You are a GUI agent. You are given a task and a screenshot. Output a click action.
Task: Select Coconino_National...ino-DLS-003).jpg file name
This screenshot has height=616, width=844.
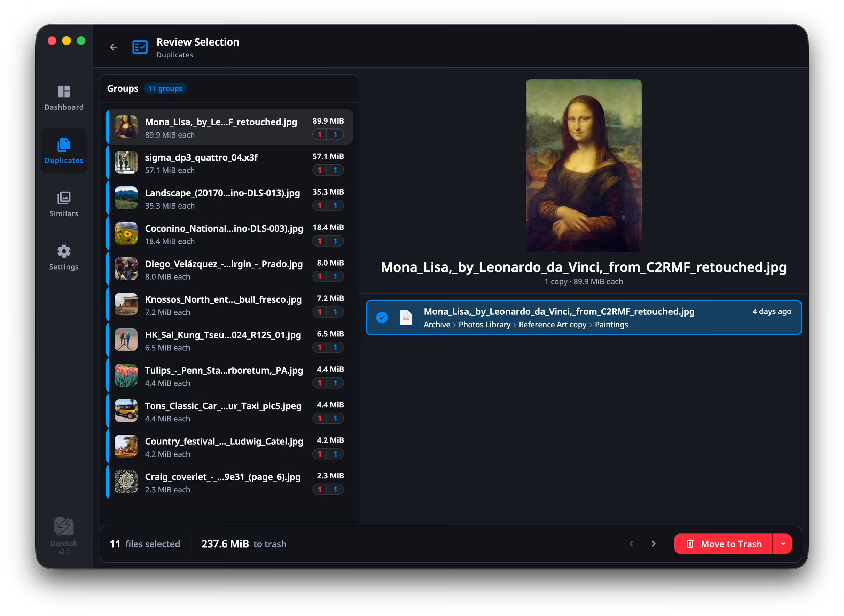[224, 228]
